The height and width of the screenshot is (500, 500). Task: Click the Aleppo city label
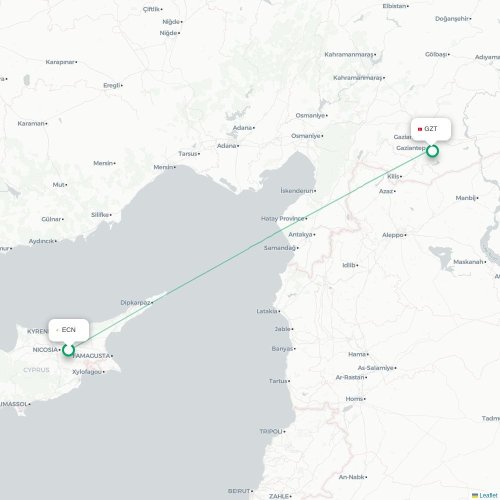pos(393,235)
